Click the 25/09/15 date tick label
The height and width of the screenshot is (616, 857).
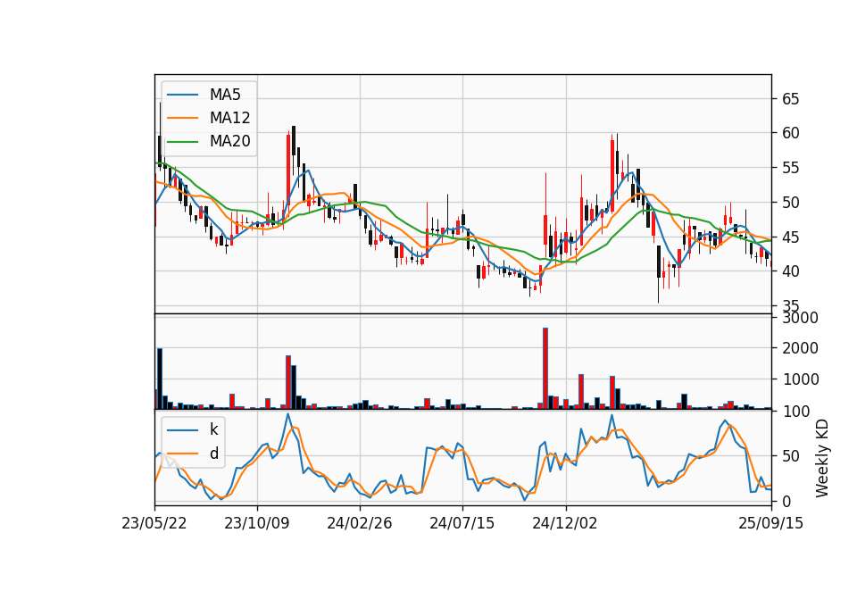pos(771,523)
